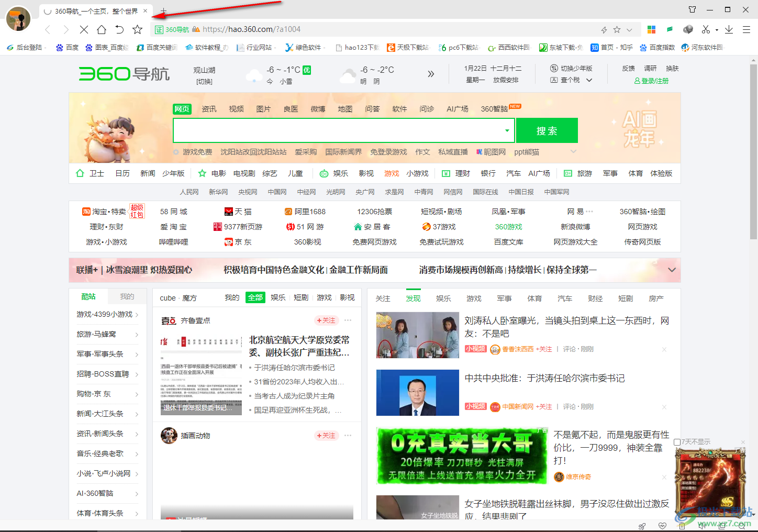Click the magnifier zoom icon in status bar

[741, 526]
